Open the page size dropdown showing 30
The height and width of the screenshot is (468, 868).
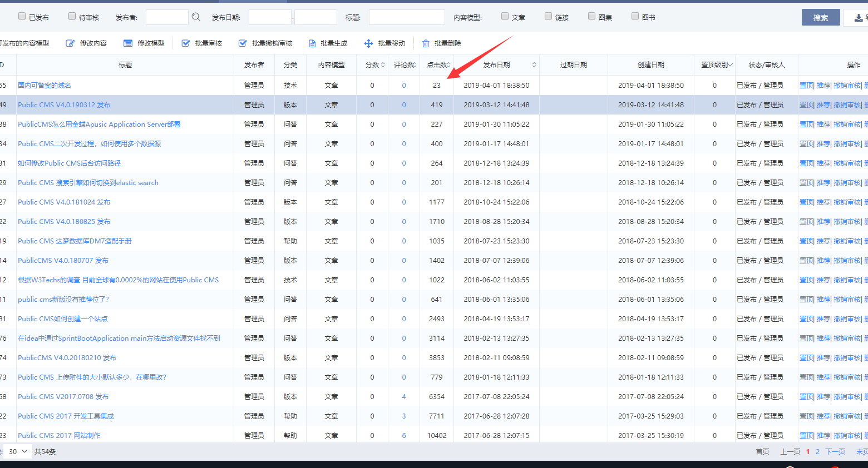tap(18, 451)
